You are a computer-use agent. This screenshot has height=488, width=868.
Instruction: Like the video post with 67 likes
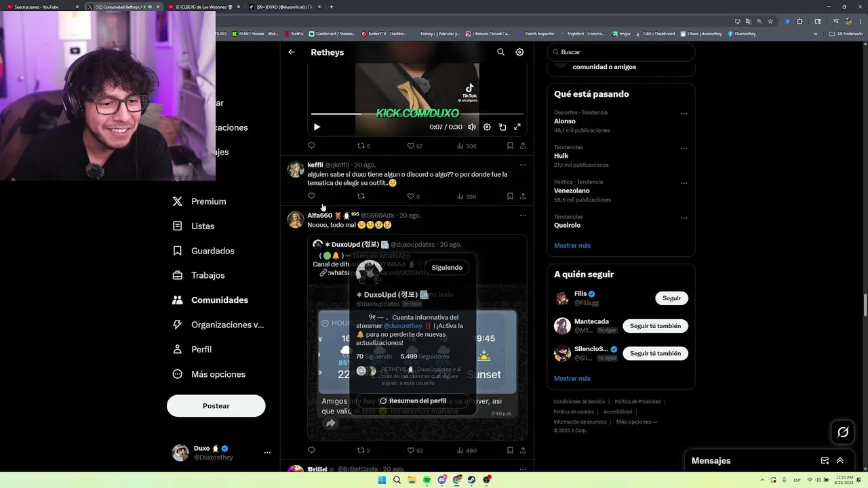[414, 146]
